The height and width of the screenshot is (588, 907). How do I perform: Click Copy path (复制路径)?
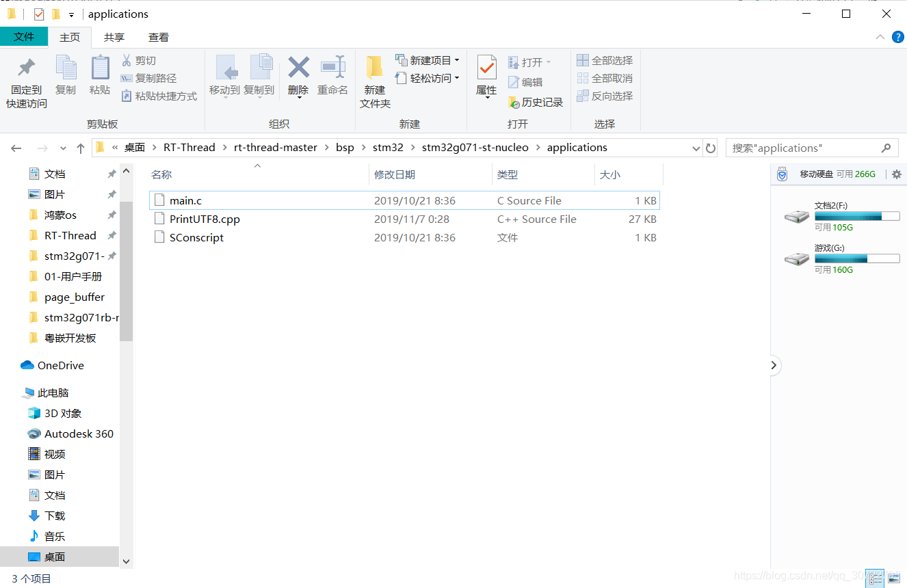click(148, 78)
